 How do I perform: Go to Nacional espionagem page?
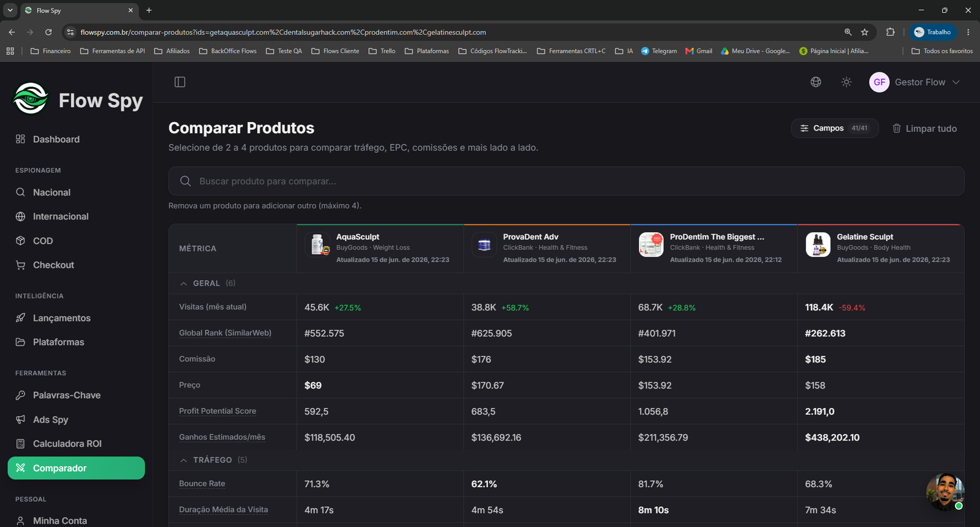tap(77, 192)
